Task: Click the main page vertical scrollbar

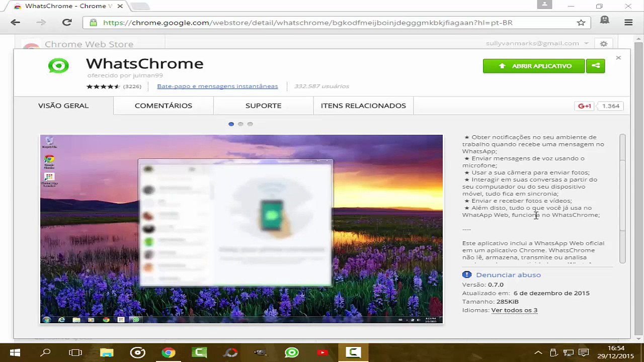Action: point(638,189)
